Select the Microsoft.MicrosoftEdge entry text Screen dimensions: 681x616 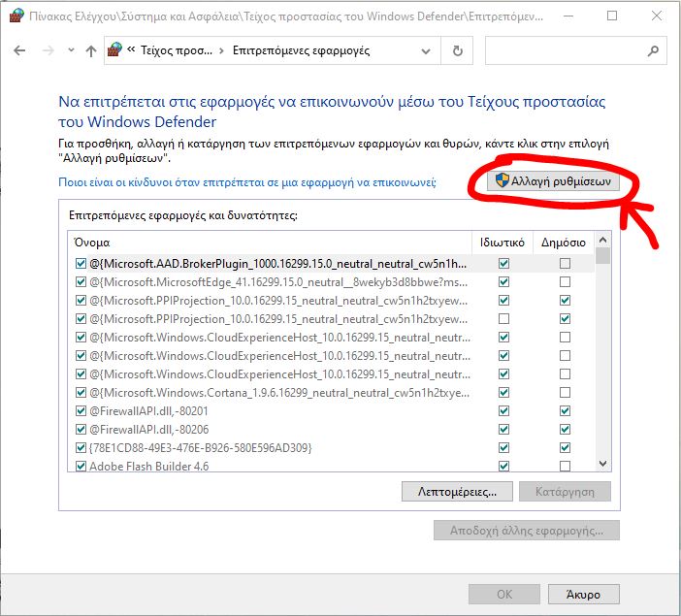click(x=278, y=282)
